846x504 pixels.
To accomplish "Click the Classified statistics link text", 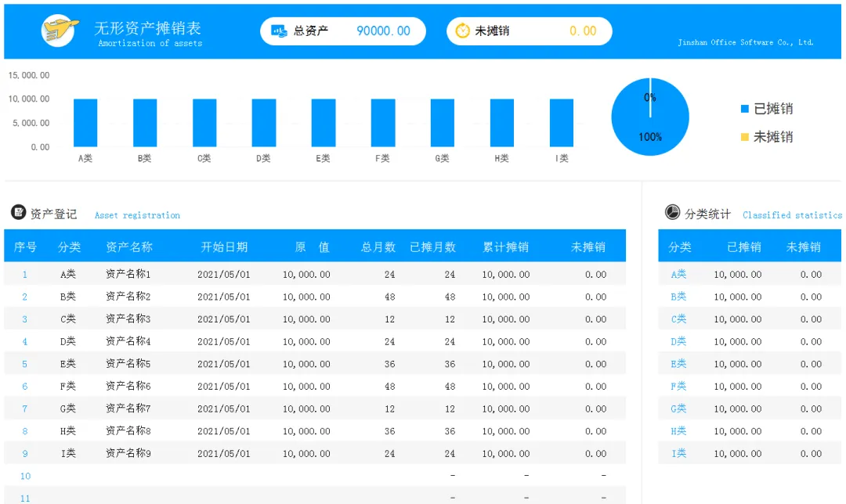I will [x=792, y=215].
